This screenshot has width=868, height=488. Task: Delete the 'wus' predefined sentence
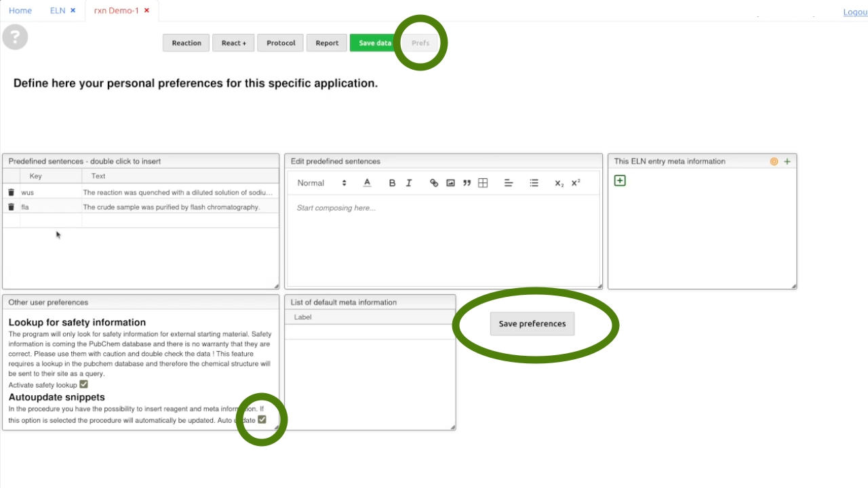(11, 192)
